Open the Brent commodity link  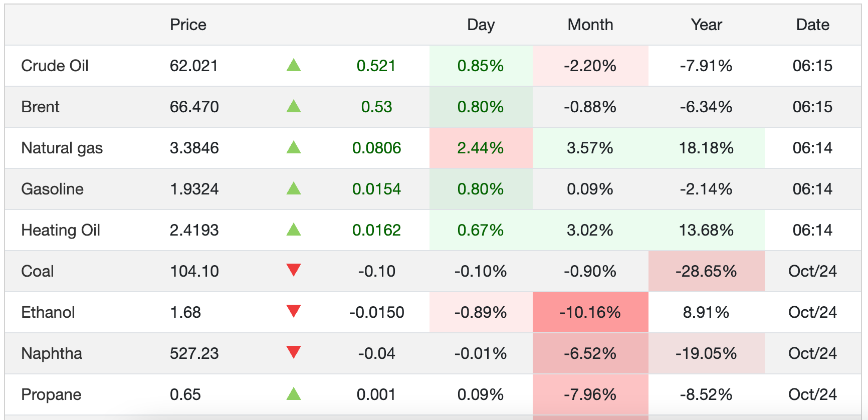pos(40,107)
